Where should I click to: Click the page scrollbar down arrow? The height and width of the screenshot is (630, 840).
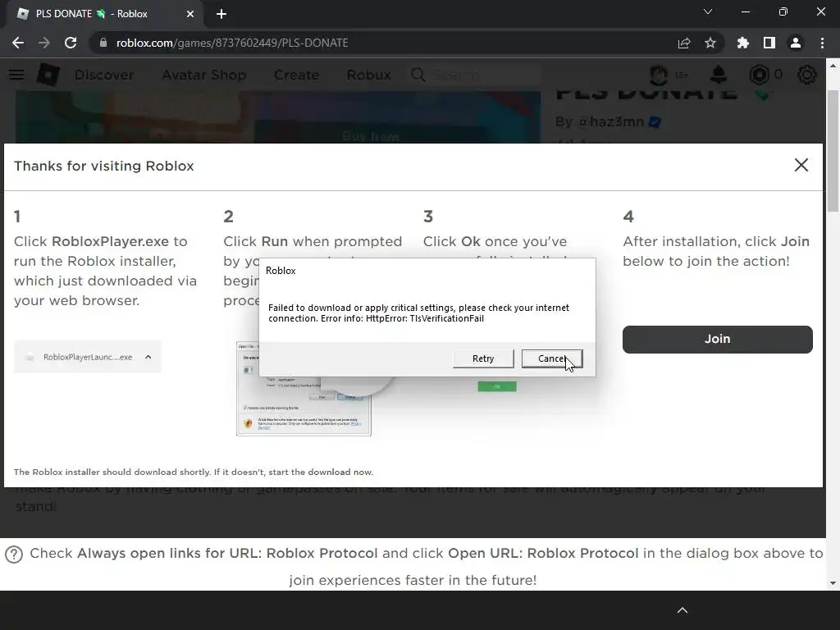coord(833,583)
